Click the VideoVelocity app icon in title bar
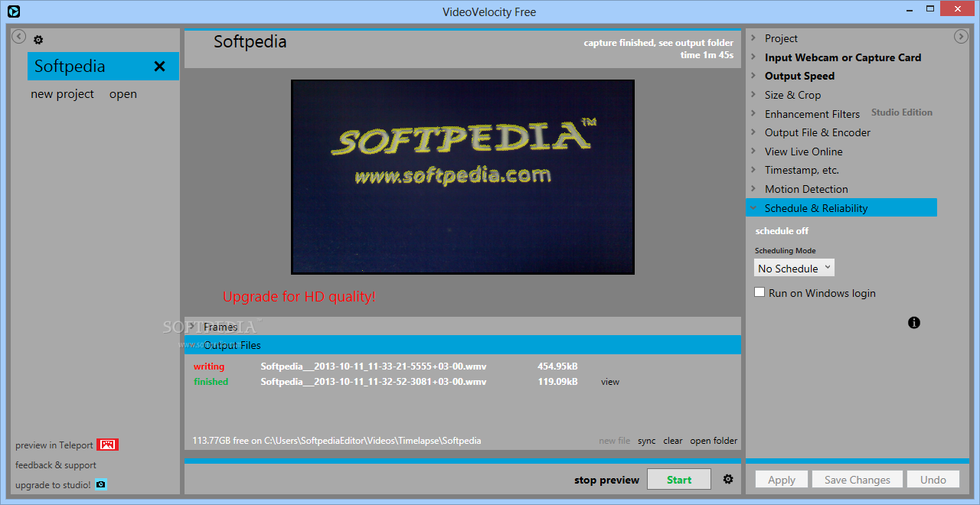This screenshot has width=980, height=505. (14, 11)
